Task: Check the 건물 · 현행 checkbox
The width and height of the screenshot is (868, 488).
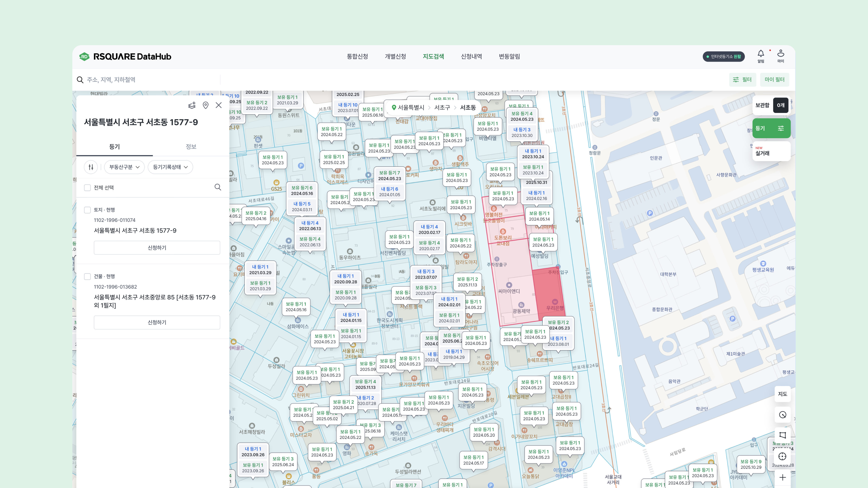Action: (88, 277)
